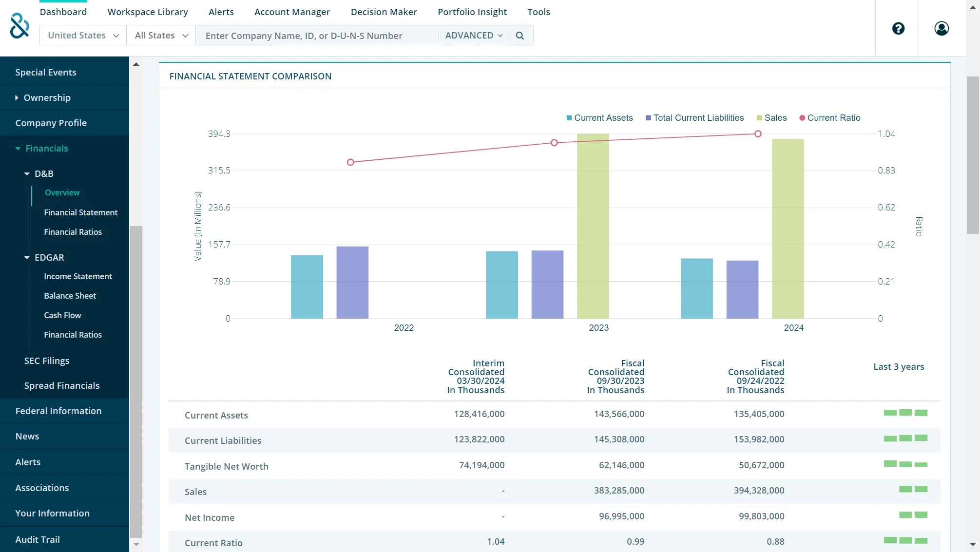
Task: Expand the Ownership sidebar section
Action: 47,98
